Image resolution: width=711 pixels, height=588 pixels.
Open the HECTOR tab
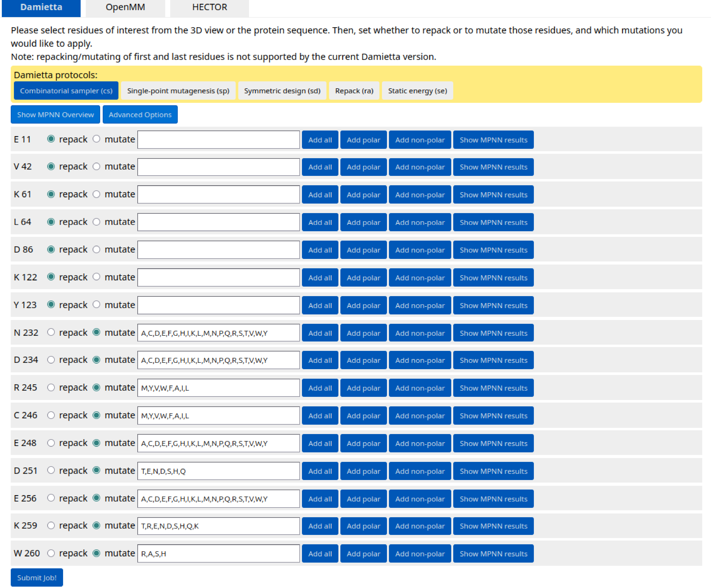coord(209,7)
